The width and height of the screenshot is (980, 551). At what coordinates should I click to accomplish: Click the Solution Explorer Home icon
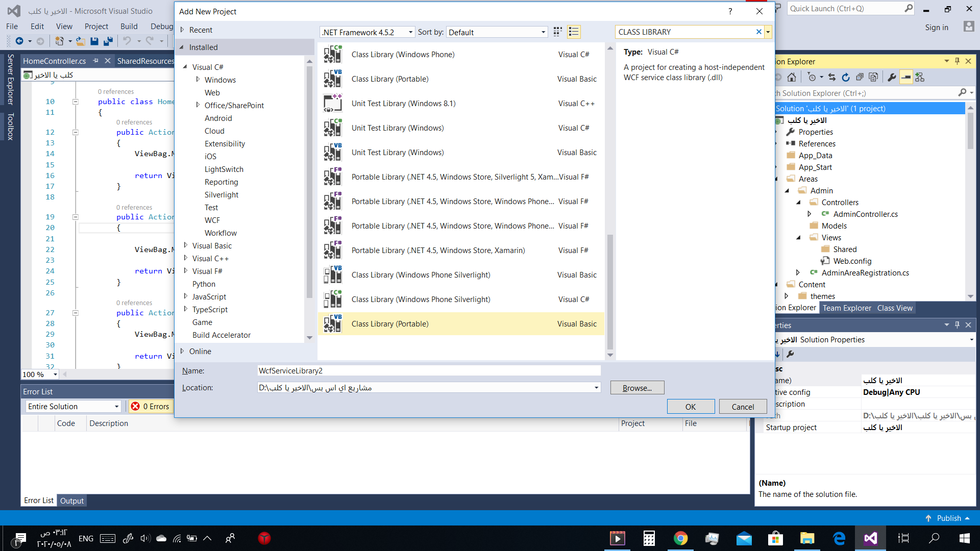click(x=791, y=77)
